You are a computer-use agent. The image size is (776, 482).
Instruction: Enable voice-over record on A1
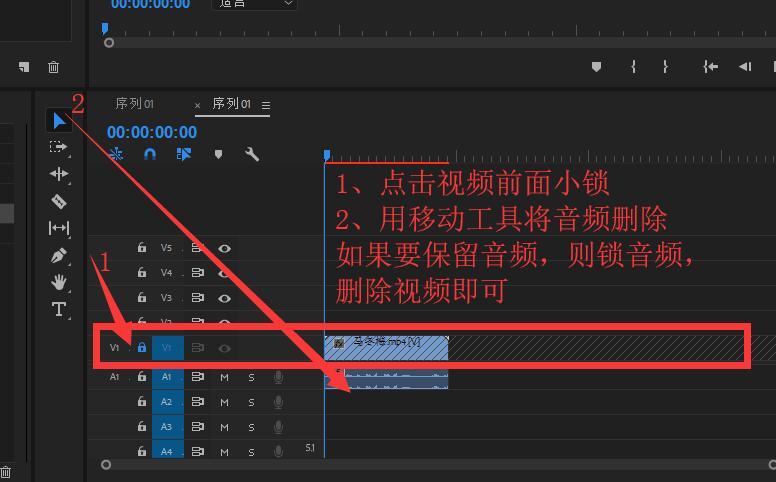point(279,378)
